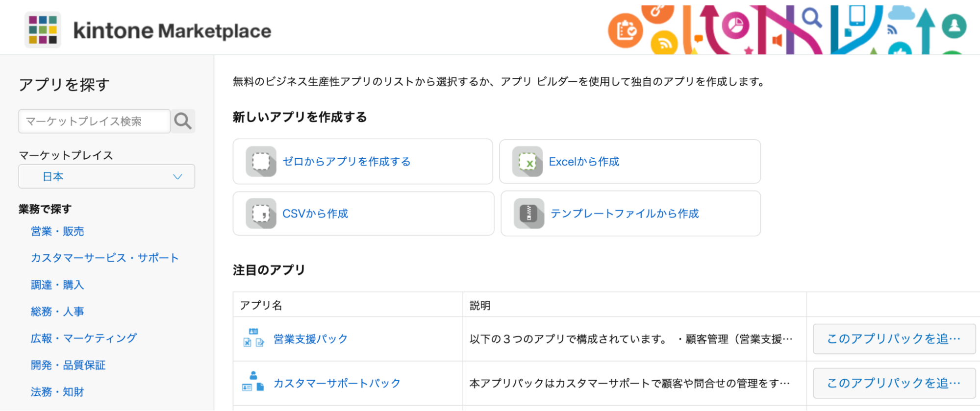
Task: Add the カスタマーサポートパック with its add button
Action: point(894,383)
